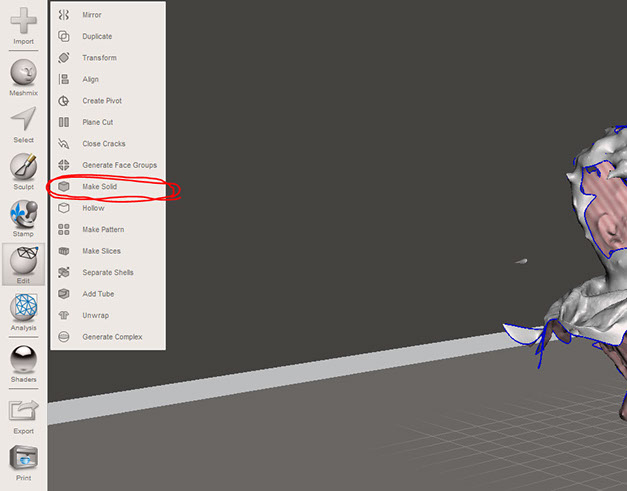Click the Import plus icon
The image size is (627, 491).
point(24,20)
